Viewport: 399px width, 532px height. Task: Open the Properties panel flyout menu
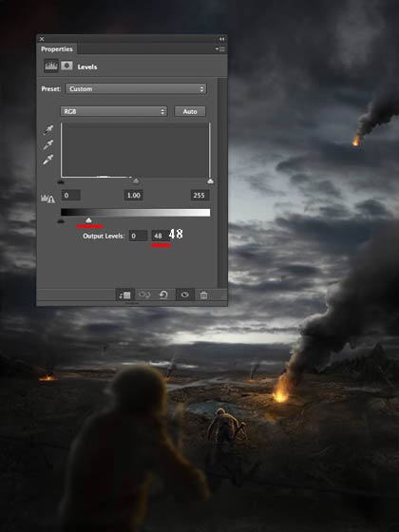pos(220,48)
